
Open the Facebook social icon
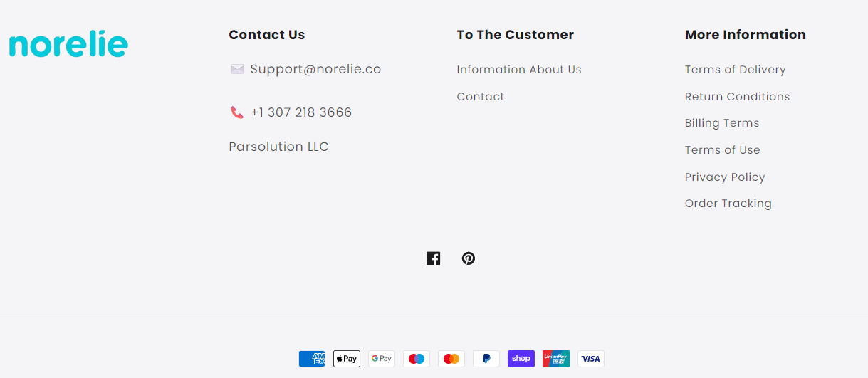[x=433, y=258]
